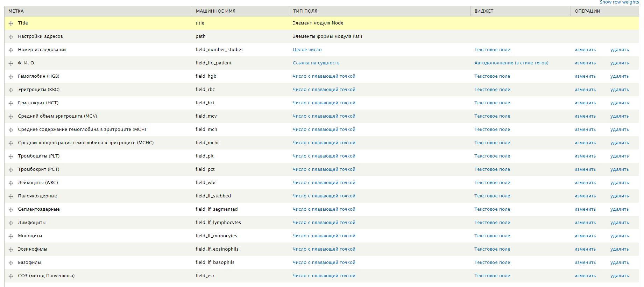Click the drag handle beside СОЭ (метод Панченкова)
Viewport: 644px width, 287px height.
point(11,276)
